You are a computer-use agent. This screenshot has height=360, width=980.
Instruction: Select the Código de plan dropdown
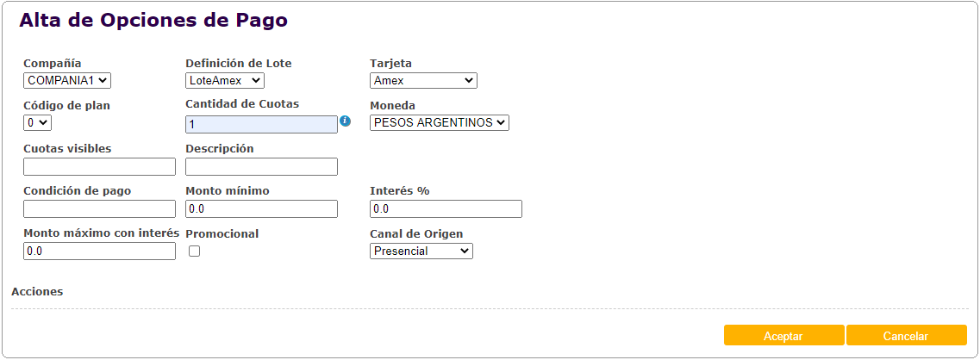(37, 122)
